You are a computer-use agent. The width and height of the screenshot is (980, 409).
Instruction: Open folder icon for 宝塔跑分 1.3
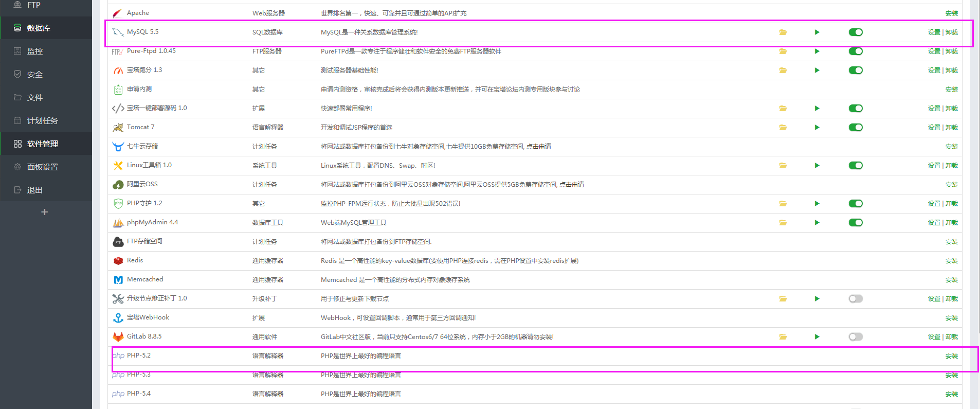coord(783,70)
